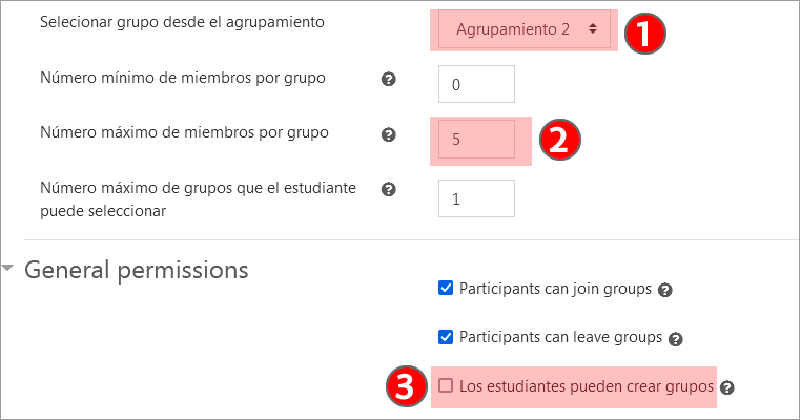Open the Agrupamiento 2 dropdown
This screenshot has width=800, height=420.
(x=524, y=30)
